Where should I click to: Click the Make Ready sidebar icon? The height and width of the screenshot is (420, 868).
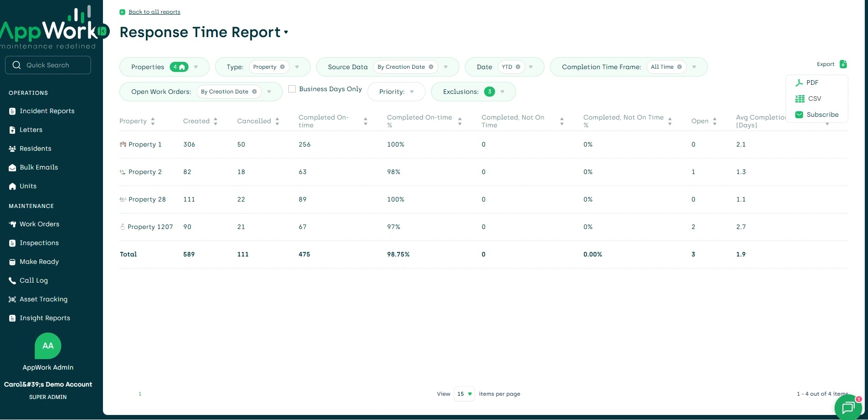[x=12, y=262]
